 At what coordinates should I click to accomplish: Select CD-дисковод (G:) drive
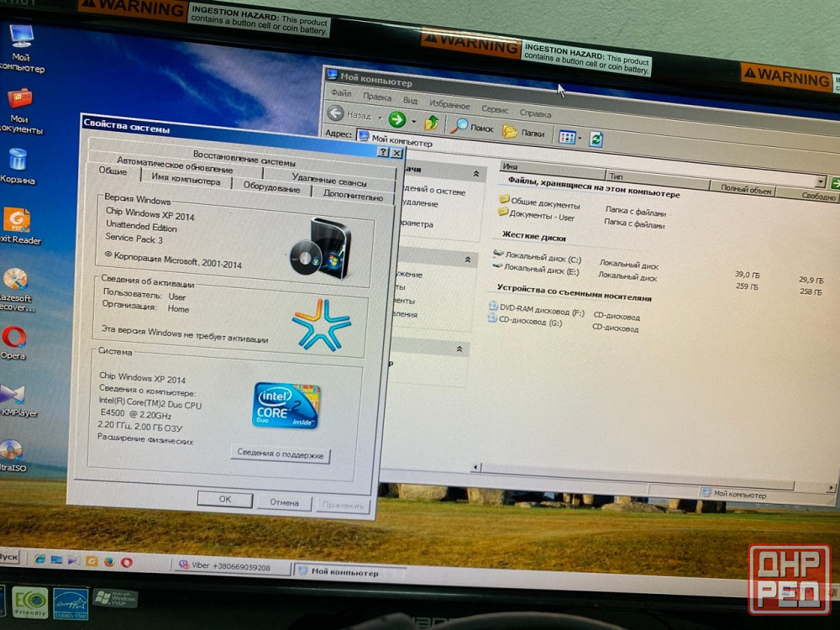[x=525, y=321]
